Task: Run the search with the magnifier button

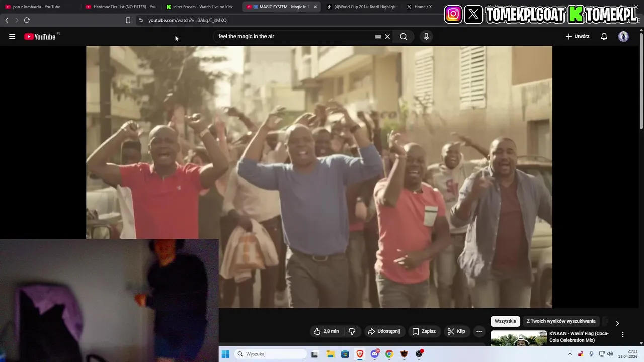Action: (404, 37)
